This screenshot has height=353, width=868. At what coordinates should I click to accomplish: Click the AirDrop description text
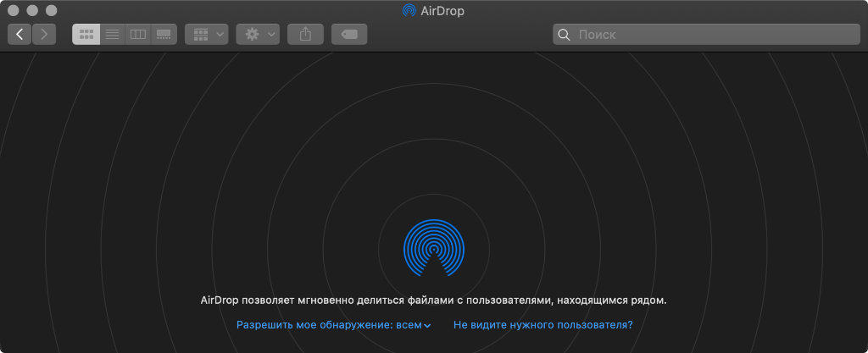tap(433, 301)
